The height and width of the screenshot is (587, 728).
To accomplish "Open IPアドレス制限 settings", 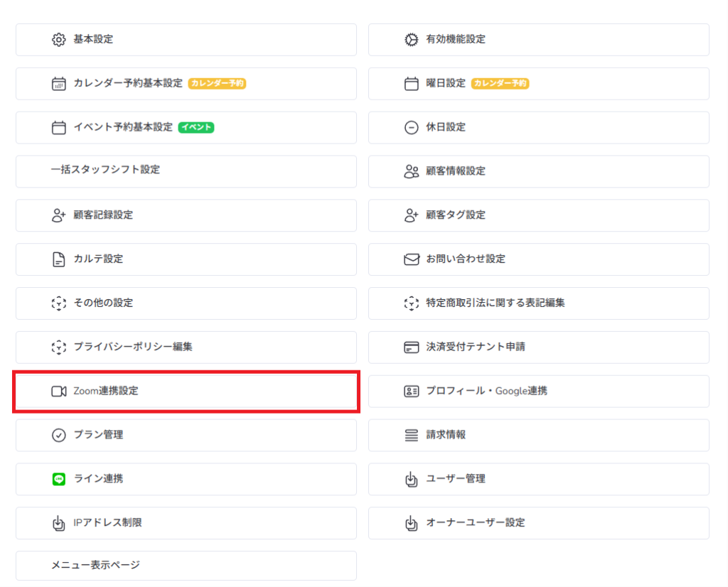I will [x=107, y=523].
